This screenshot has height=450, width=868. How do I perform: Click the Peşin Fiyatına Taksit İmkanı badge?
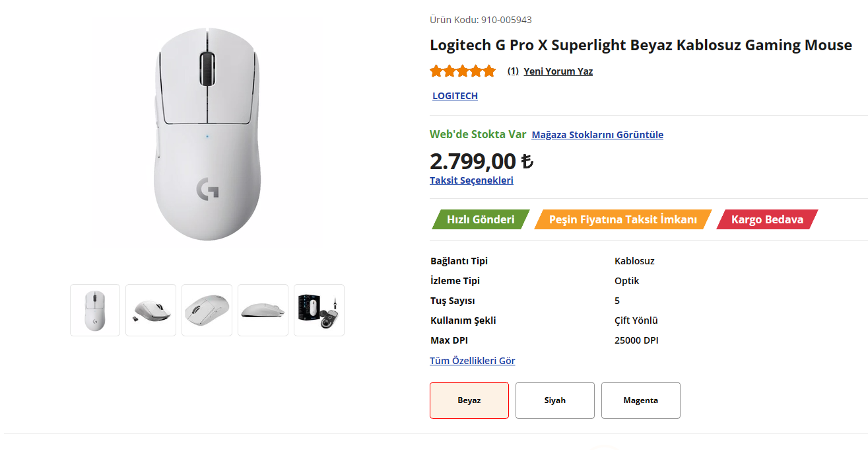point(622,219)
